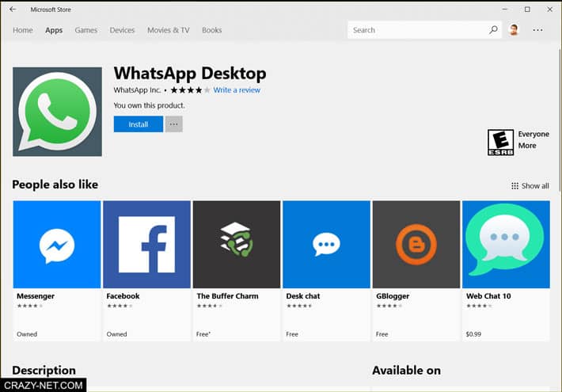Viewport: 562px width, 392px height.
Task: Go back using the back arrow
Action: 13,10
